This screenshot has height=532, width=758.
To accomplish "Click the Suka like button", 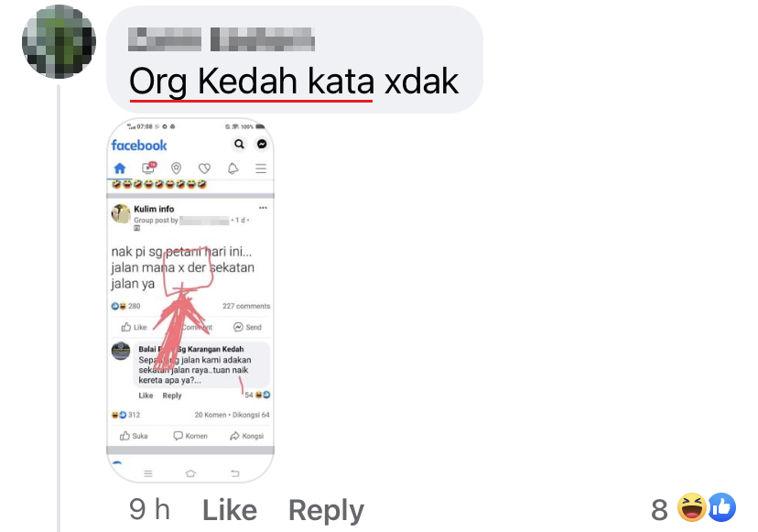I will point(134,436).
